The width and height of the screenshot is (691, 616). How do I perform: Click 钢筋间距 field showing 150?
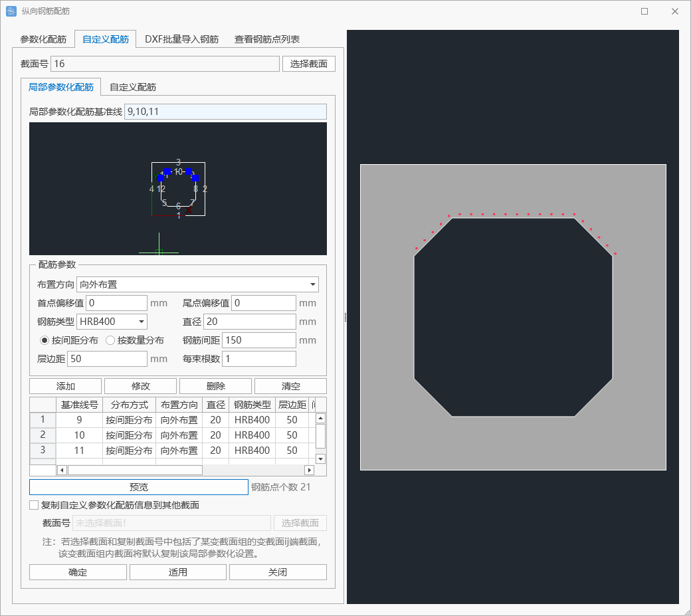(258, 340)
